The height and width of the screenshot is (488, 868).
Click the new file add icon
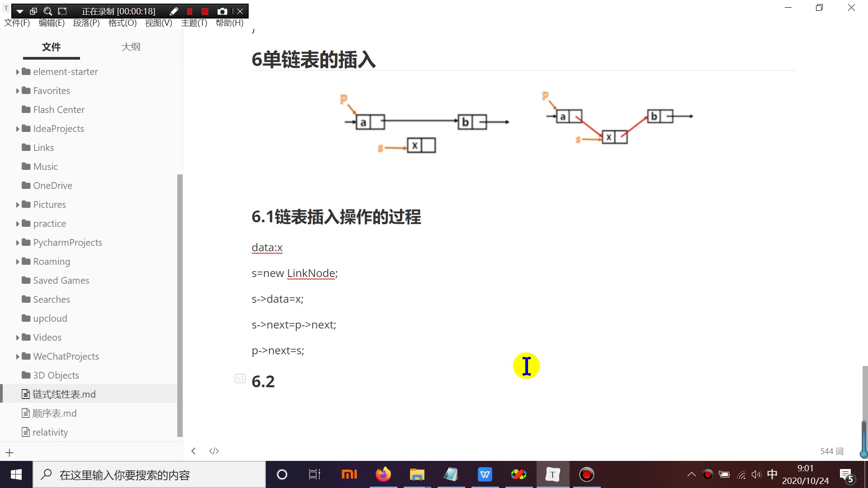[x=9, y=452]
